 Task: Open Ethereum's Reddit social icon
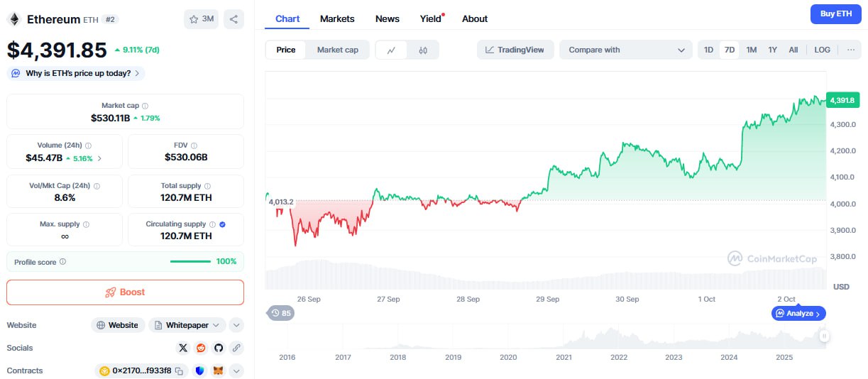[x=201, y=348]
